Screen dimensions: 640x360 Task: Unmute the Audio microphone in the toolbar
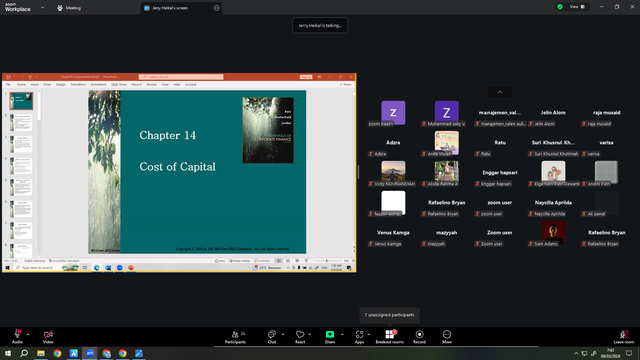pos(17,336)
